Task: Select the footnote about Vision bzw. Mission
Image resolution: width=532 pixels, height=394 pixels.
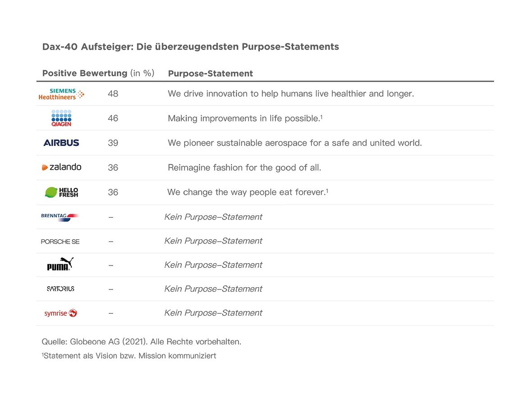Action: pyautogui.click(x=129, y=356)
